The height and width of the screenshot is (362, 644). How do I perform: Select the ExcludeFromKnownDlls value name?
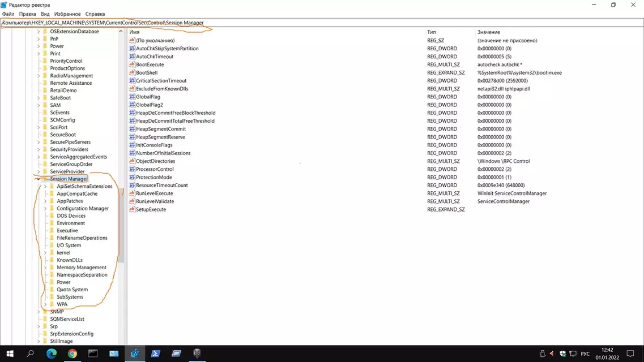click(162, 89)
